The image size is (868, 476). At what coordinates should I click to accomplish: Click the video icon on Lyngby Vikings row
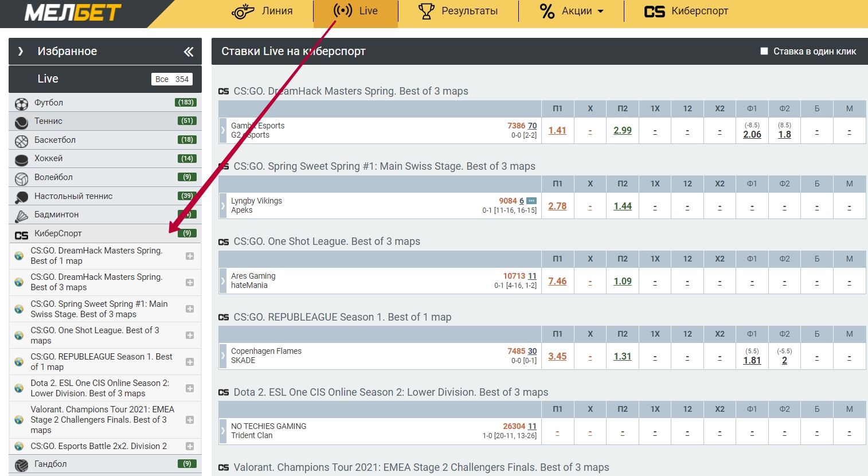point(531,201)
